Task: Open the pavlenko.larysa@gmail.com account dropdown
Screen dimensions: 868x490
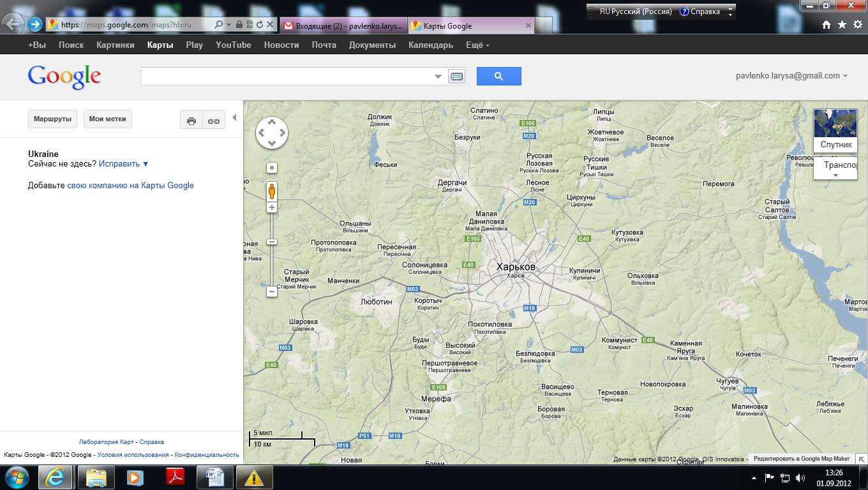Action: point(791,75)
